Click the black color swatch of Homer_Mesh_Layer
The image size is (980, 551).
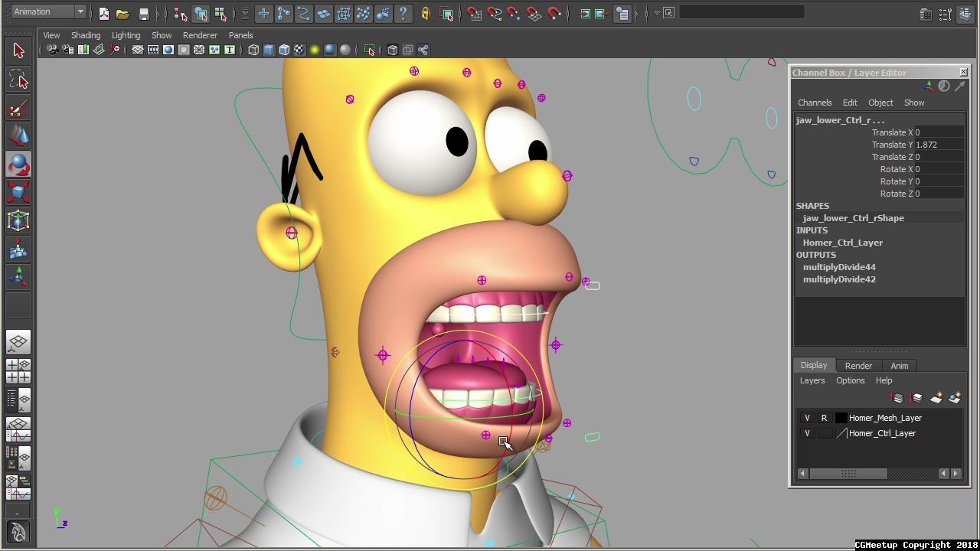coord(841,418)
